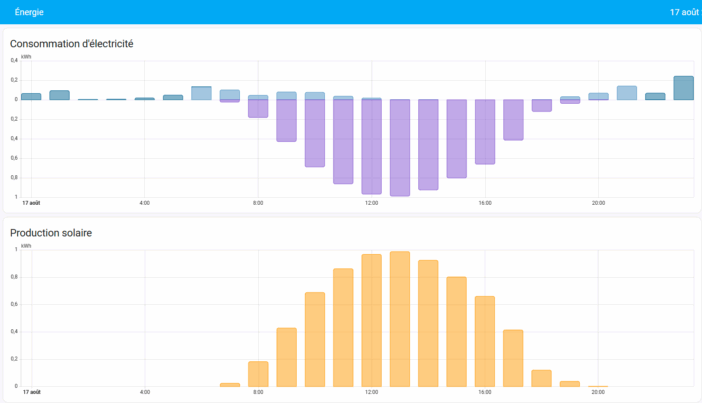
Task: Click the 17 août axis label under solar chart
Action: click(31, 392)
